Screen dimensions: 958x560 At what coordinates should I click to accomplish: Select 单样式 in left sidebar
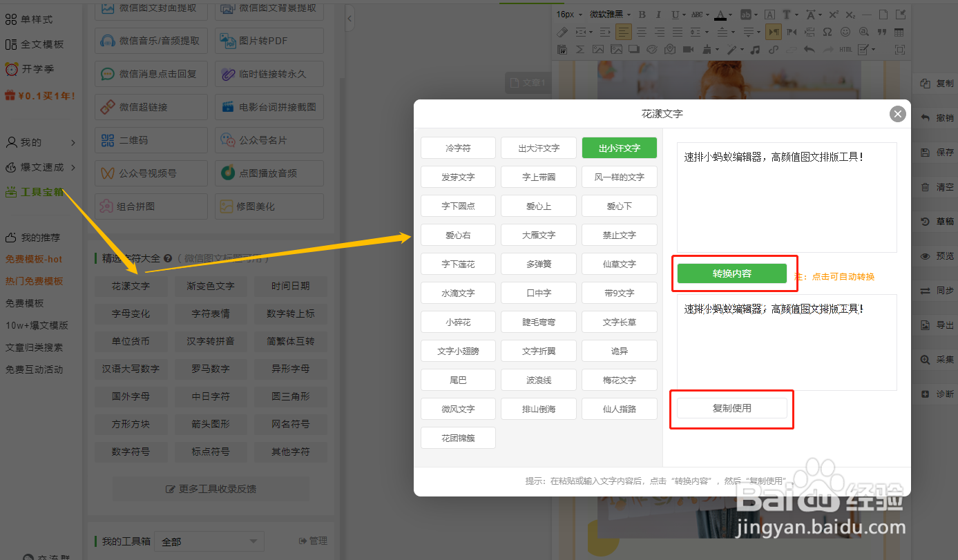(29, 19)
